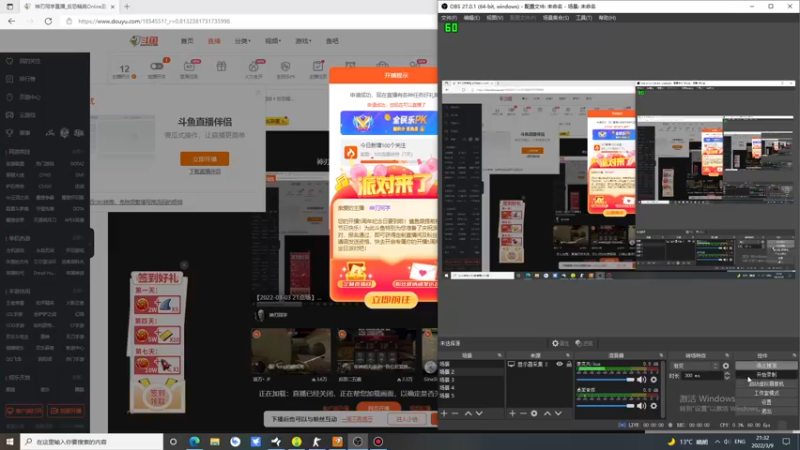Click the 下载直播伴侣 link
Viewport: 800px width, 450px height.
pyautogui.click(x=205, y=171)
